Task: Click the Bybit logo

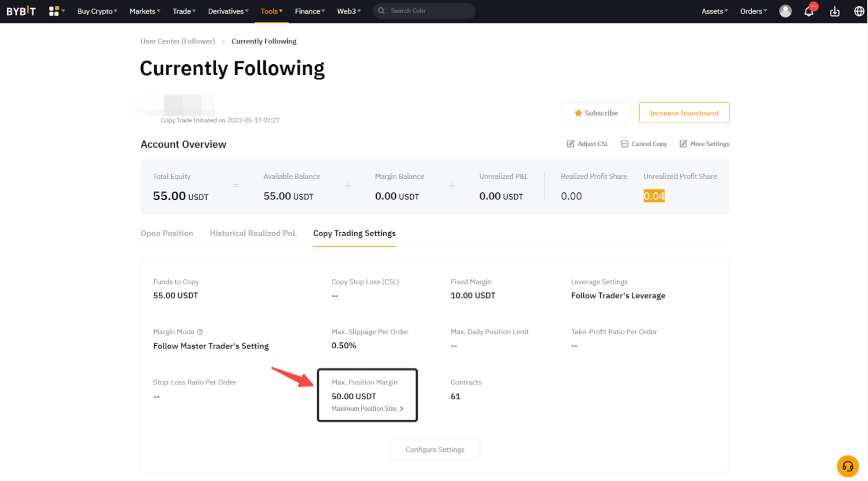Action: [x=21, y=11]
